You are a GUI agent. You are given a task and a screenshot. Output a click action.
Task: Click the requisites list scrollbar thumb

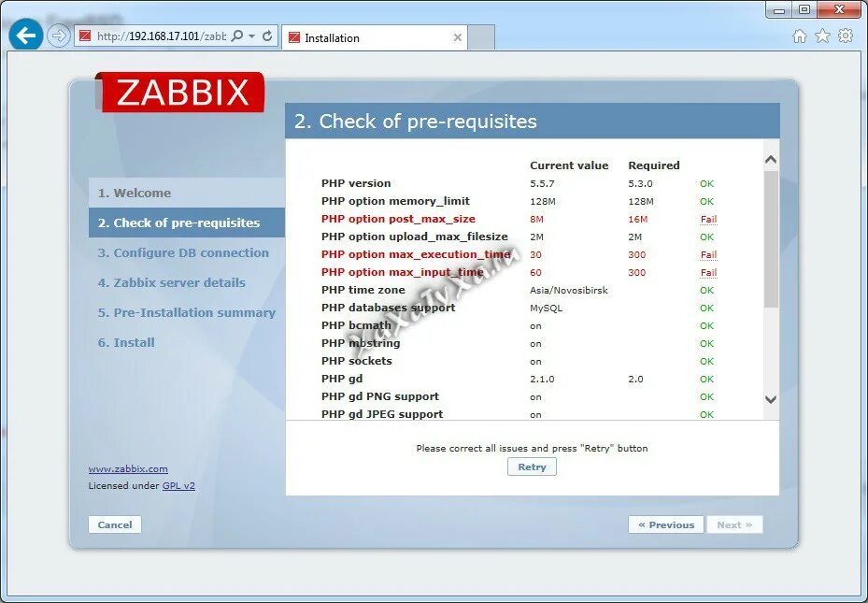771,239
